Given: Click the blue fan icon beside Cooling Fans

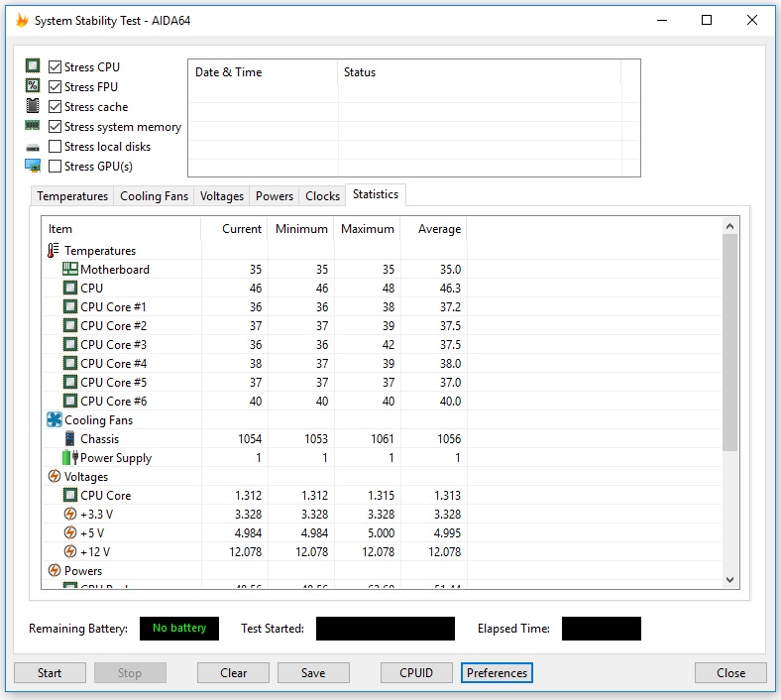Looking at the screenshot, I should 55,419.
